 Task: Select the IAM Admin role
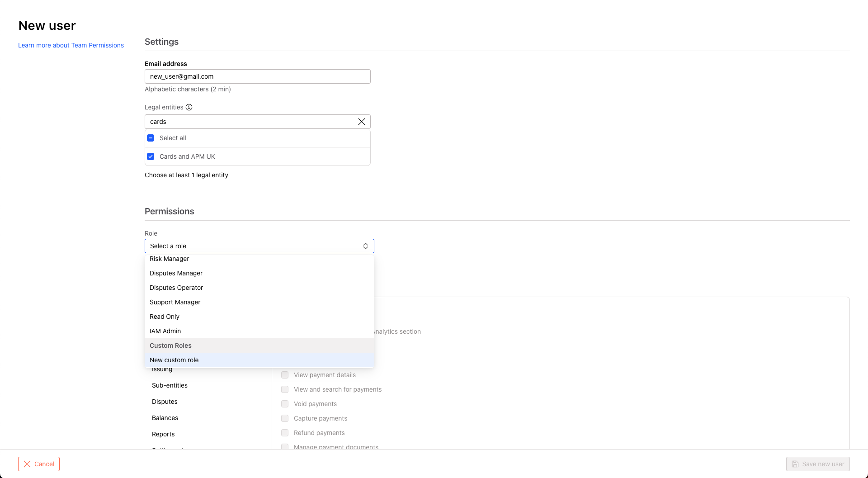point(165,331)
